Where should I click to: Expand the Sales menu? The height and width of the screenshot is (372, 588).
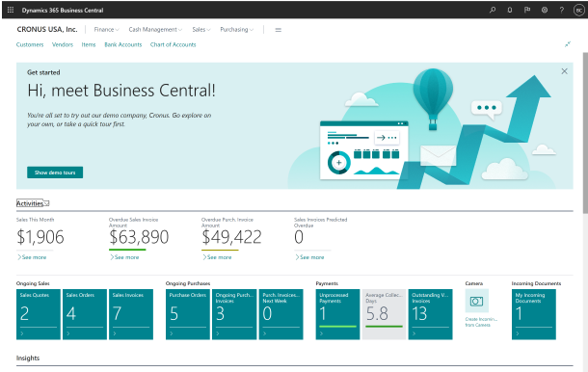click(201, 30)
